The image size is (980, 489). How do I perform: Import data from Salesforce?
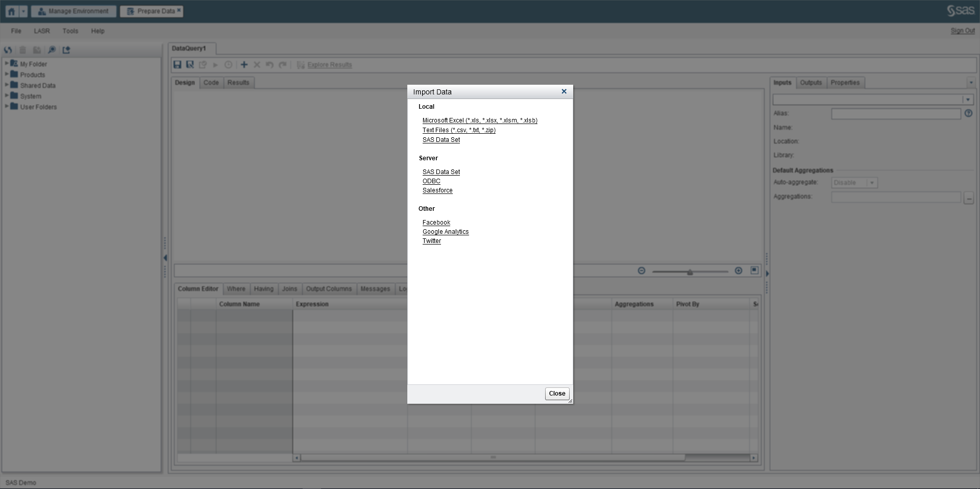pos(437,190)
